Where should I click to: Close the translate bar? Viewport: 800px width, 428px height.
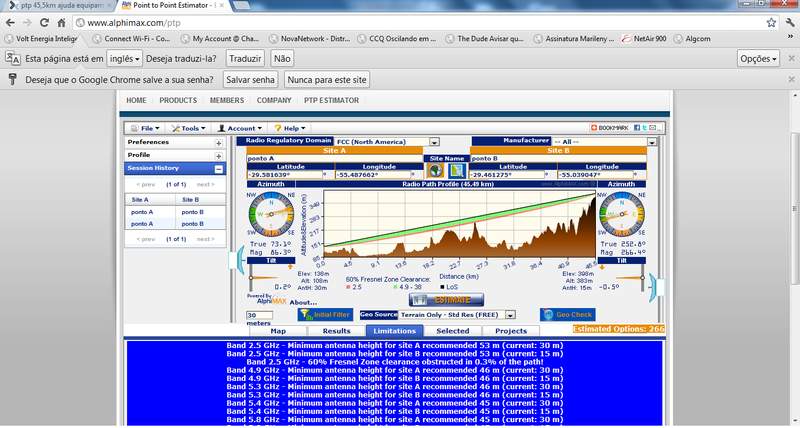pyautogui.click(x=791, y=59)
